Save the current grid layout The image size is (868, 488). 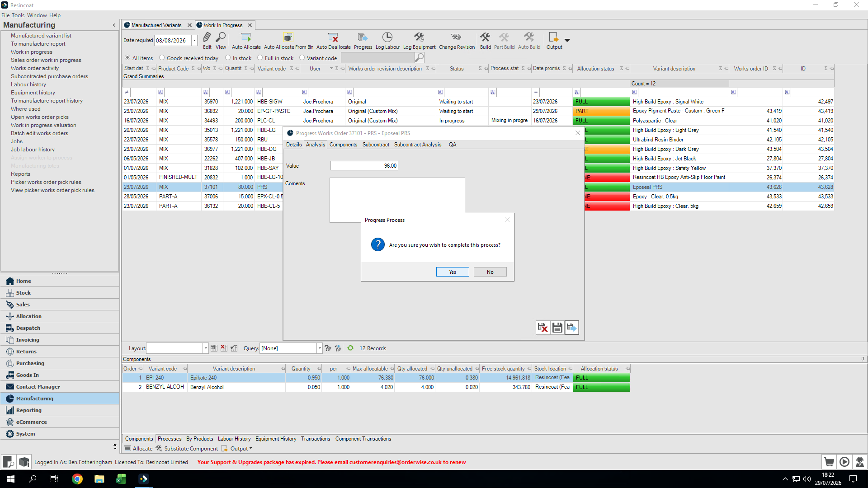click(214, 348)
